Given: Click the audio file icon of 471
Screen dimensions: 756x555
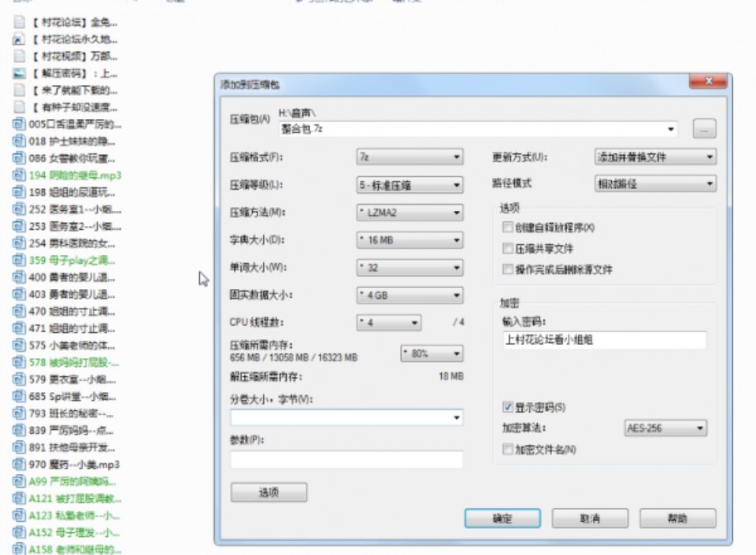Looking at the screenshot, I should point(19,328).
